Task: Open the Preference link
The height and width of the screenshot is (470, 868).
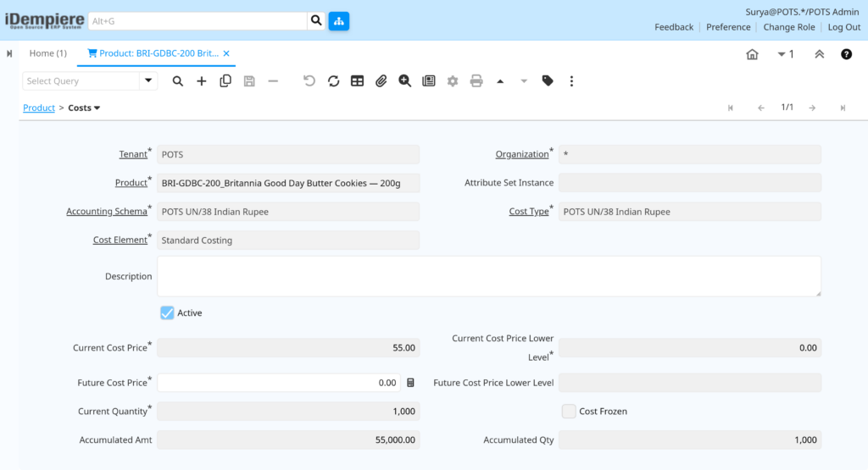Action: tap(728, 27)
